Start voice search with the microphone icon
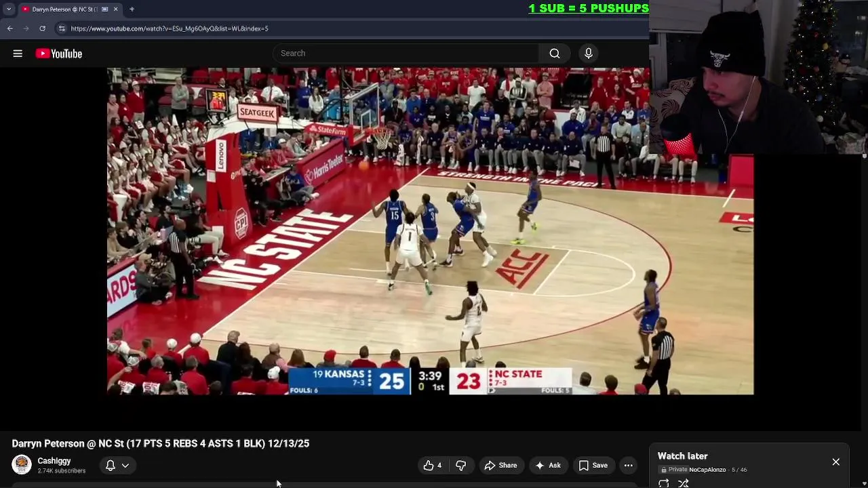The height and width of the screenshot is (488, 868). pyautogui.click(x=589, y=54)
